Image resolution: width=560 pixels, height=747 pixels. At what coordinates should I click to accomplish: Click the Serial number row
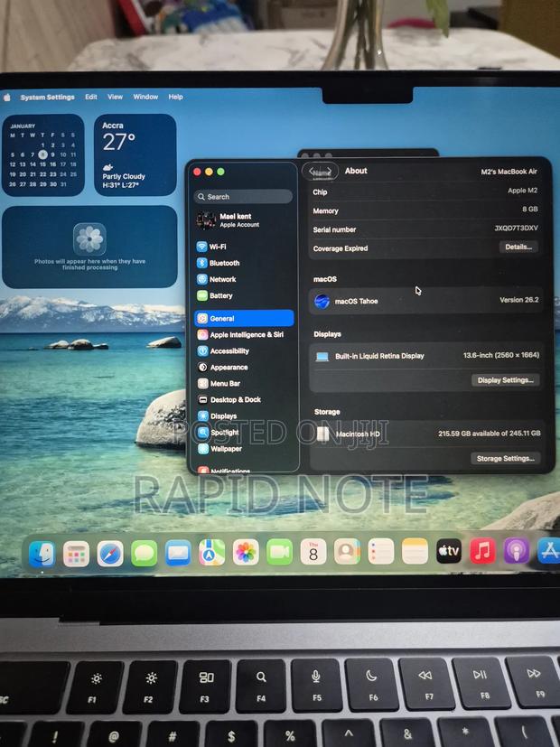[426, 229]
